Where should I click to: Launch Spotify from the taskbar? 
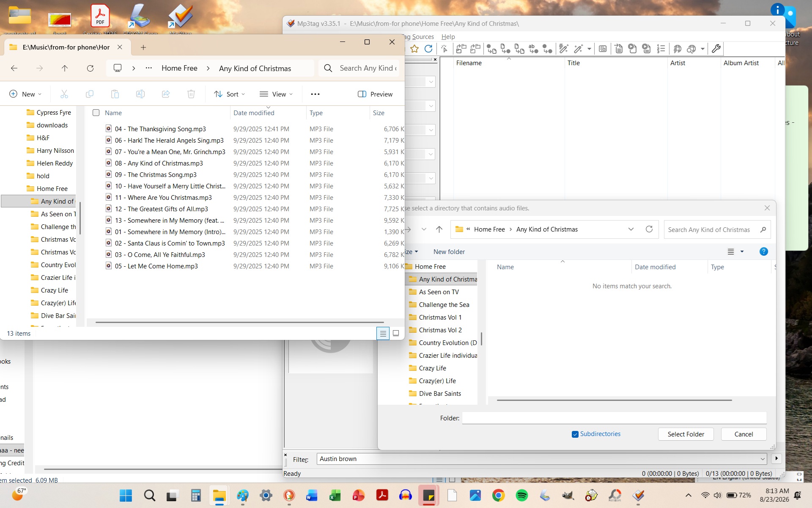click(522, 495)
